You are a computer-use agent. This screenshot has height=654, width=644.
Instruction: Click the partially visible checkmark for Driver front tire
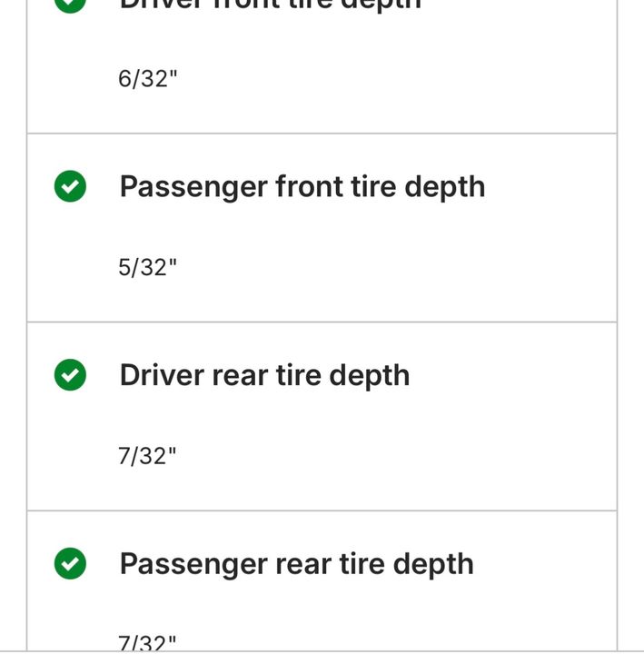pyautogui.click(x=70, y=6)
